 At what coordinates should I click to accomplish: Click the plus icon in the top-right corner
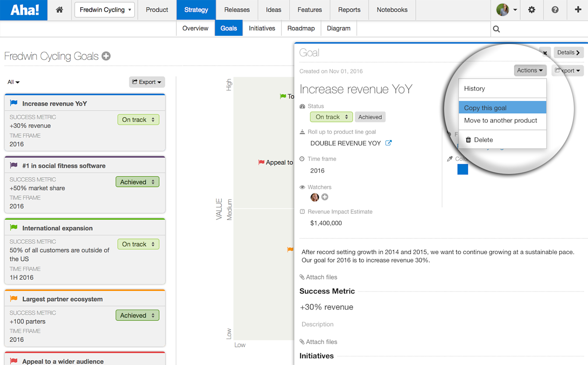(x=578, y=10)
